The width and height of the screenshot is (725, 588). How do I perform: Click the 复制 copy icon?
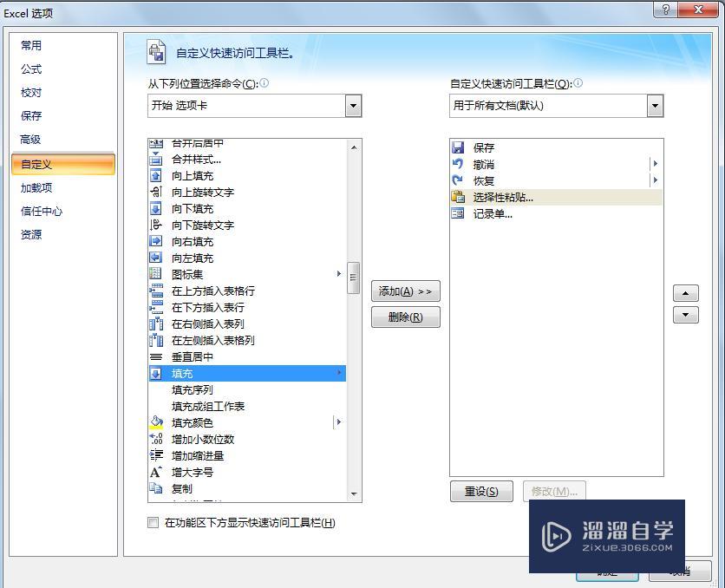(x=156, y=488)
